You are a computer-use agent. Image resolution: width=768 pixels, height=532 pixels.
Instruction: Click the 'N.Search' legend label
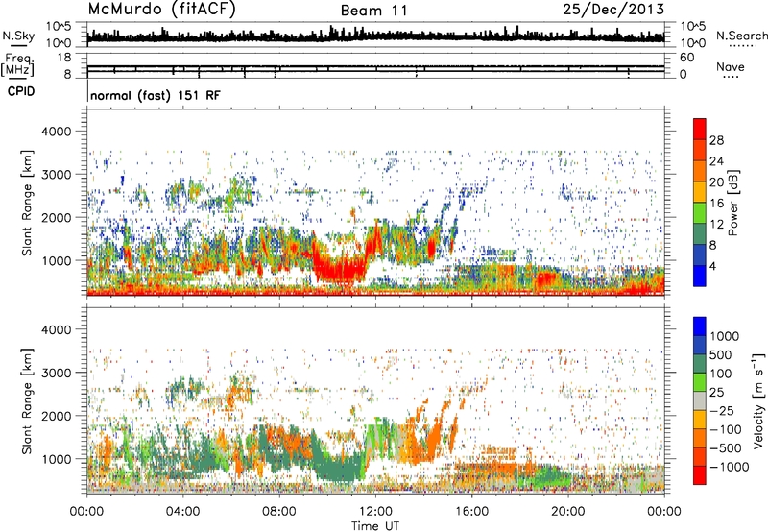point(741,36)
